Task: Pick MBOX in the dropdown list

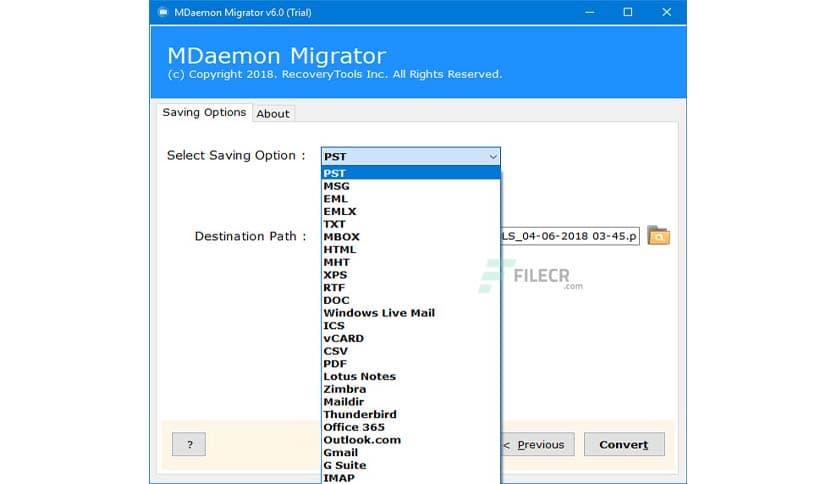Action: coord(411,237)
